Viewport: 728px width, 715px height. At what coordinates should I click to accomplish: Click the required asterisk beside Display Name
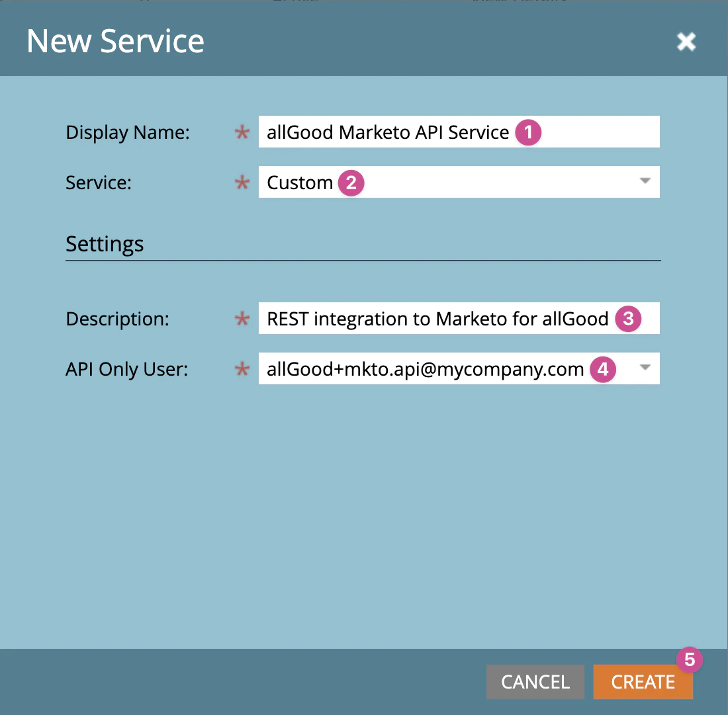(x=242, y=132)
